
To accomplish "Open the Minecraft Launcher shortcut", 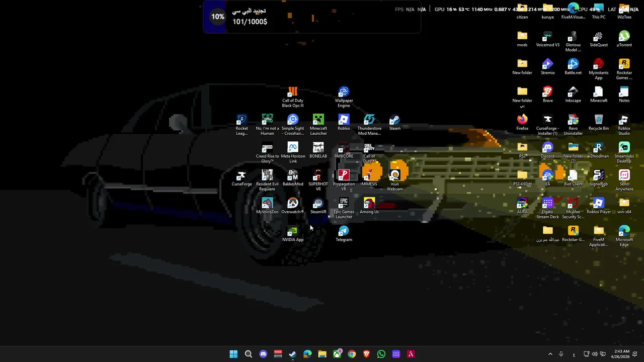I will [318, 125].
